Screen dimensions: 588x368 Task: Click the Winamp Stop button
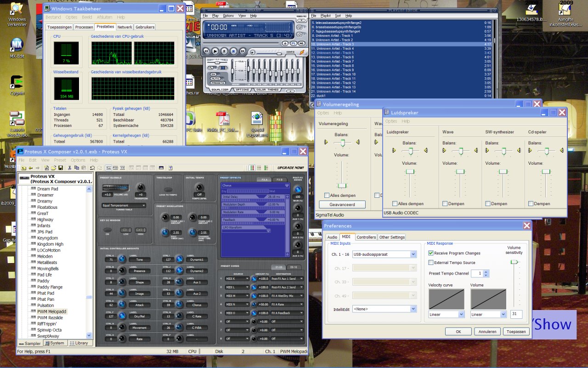coord(233,51)
